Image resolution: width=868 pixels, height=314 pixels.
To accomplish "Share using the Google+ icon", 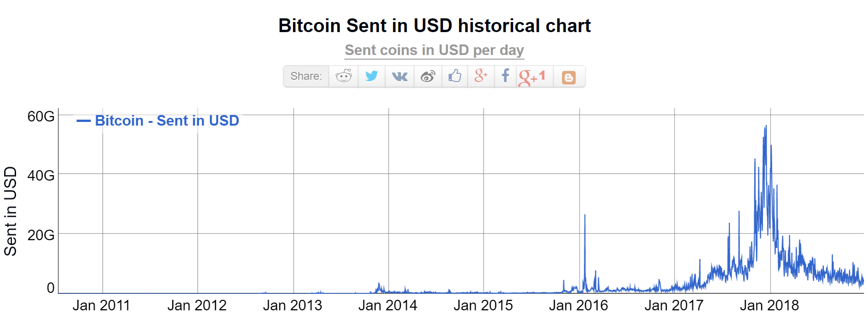I will point(481,76).
